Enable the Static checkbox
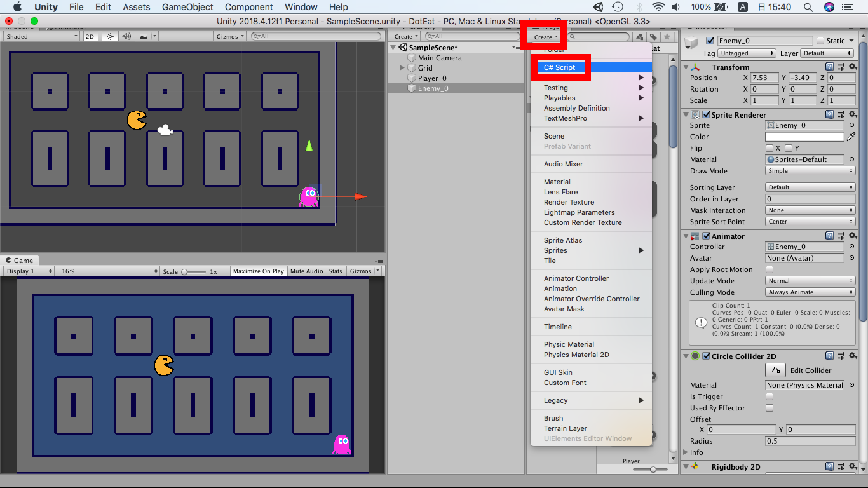This screenshot has height=488, width=868. pyautogui.click(x=820, y=41)
